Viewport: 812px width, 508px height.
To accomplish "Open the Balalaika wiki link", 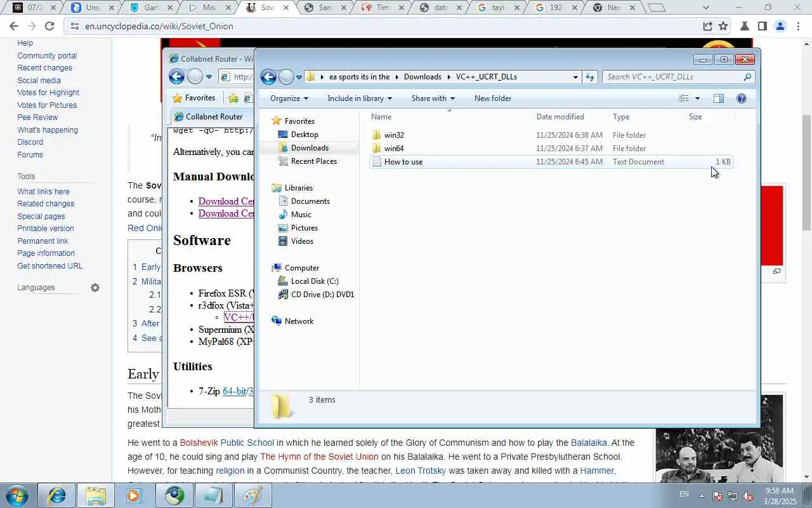I will coord(589,443).
